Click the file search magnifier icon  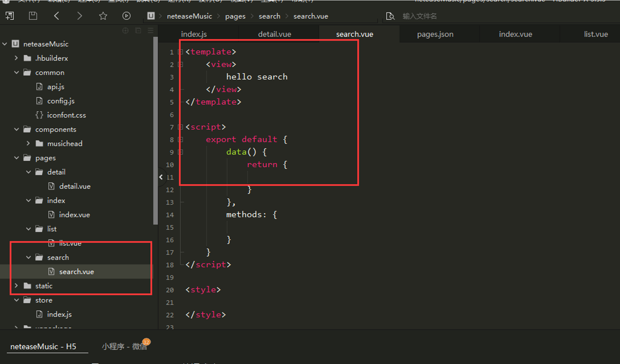(x=390, y=16)
